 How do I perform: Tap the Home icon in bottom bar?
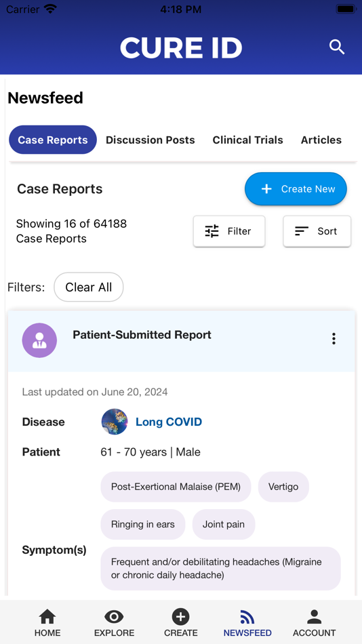[x=47, y=617]
